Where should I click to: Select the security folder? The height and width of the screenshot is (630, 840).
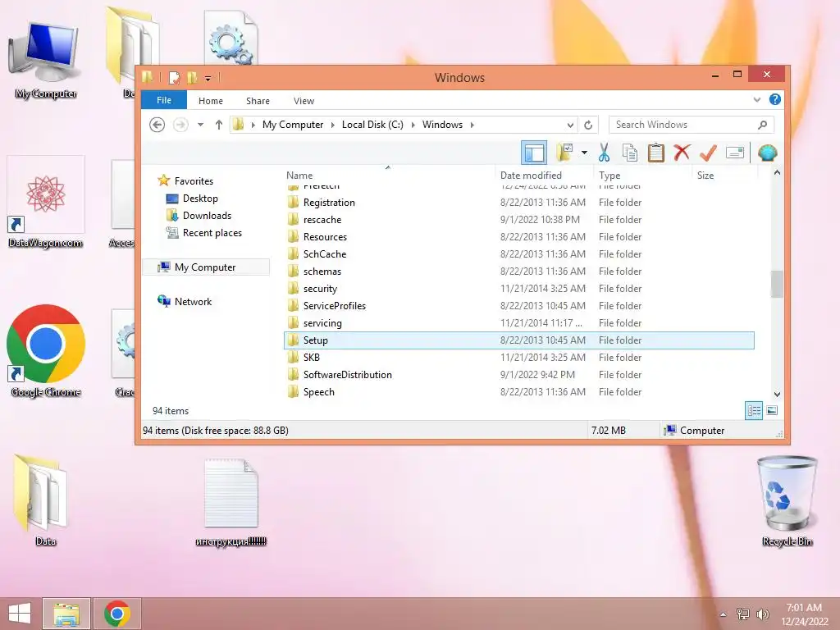[x=519, y=288]
